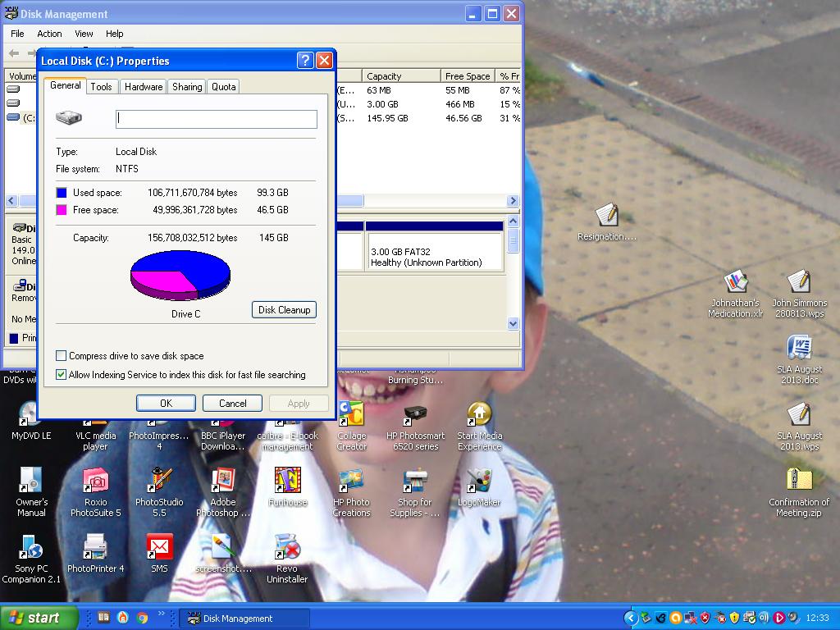Click the volume list's left scroll arrow
The image size is (840, 630).
[x=11, y=201]
